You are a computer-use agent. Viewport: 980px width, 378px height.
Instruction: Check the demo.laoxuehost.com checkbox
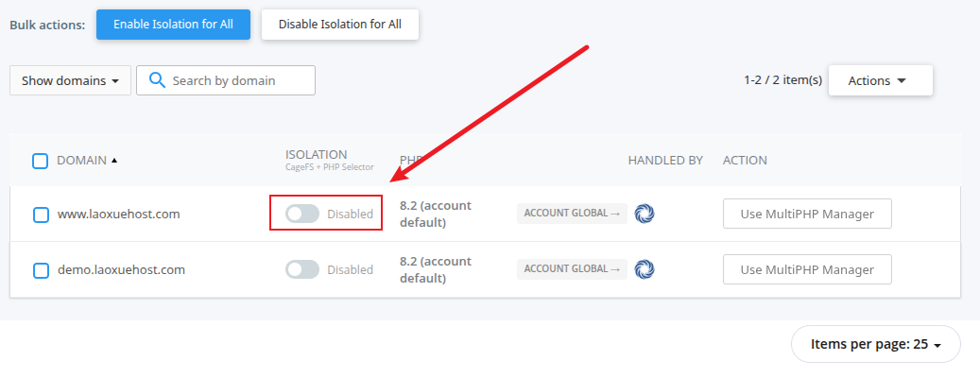coord(41,270)
